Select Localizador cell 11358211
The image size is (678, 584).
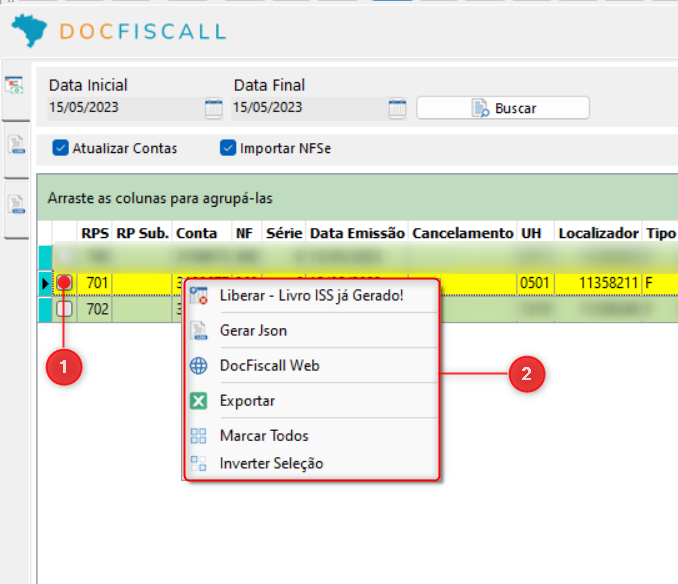(x=598, y=283)
